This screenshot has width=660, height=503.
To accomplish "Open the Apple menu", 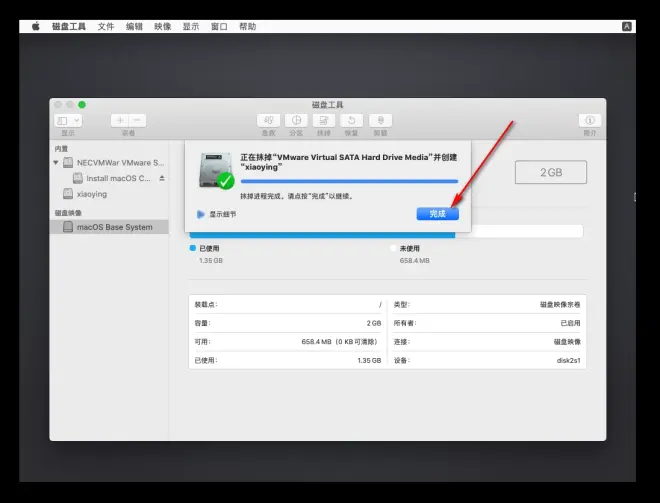I will coord(36,27).
